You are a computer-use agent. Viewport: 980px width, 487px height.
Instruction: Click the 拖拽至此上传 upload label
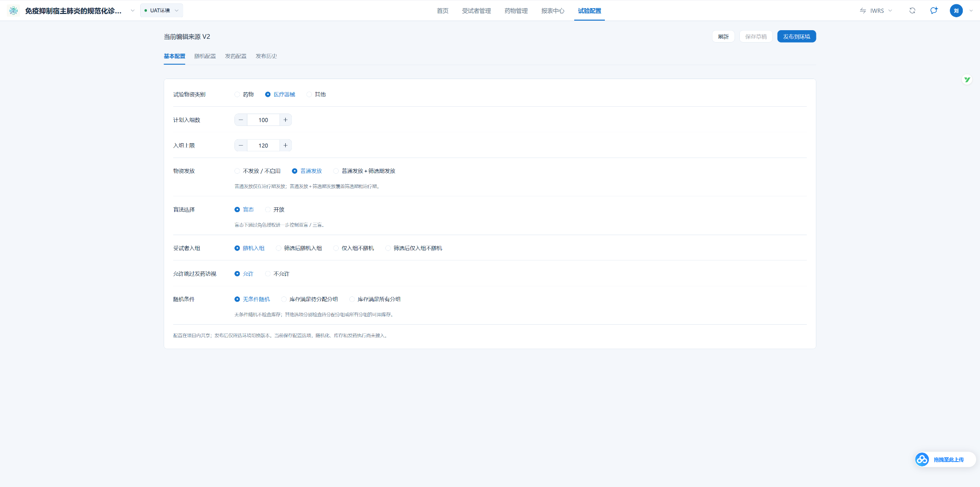948,460
